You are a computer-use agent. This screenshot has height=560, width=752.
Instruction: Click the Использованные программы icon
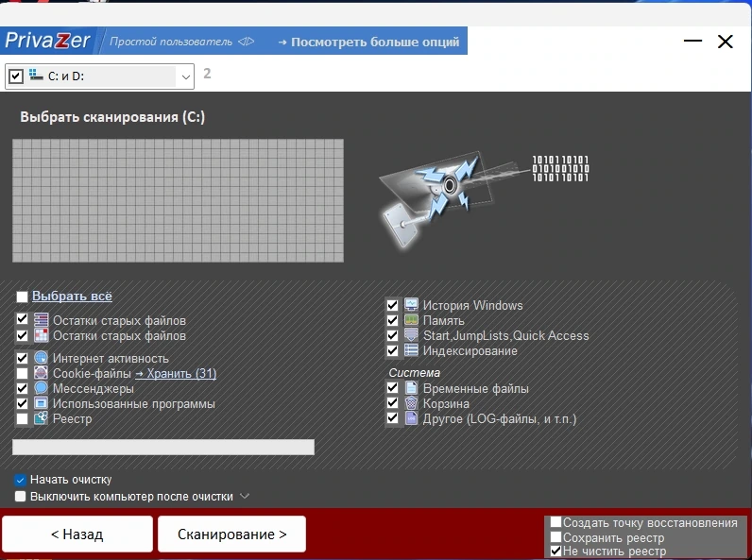(42, 403)
